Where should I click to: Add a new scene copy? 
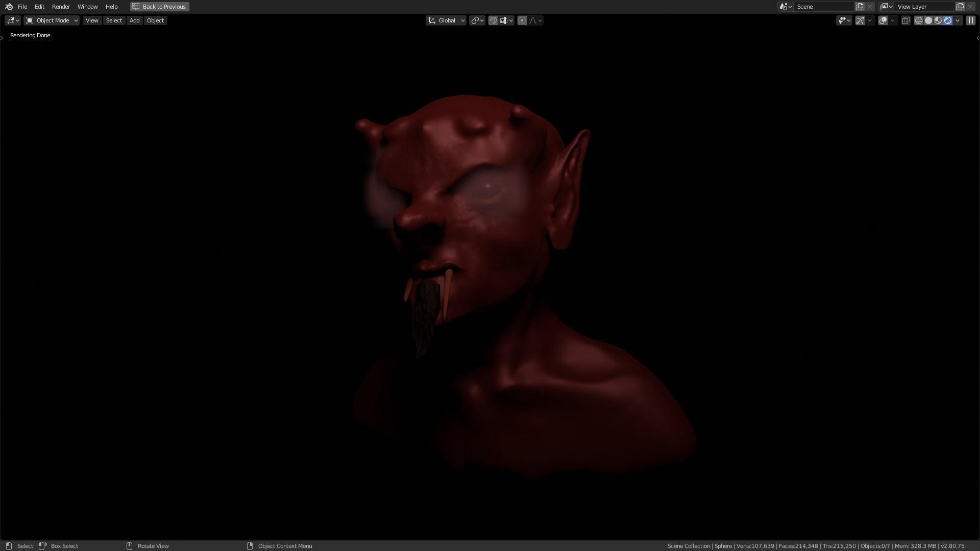(860, 7)
